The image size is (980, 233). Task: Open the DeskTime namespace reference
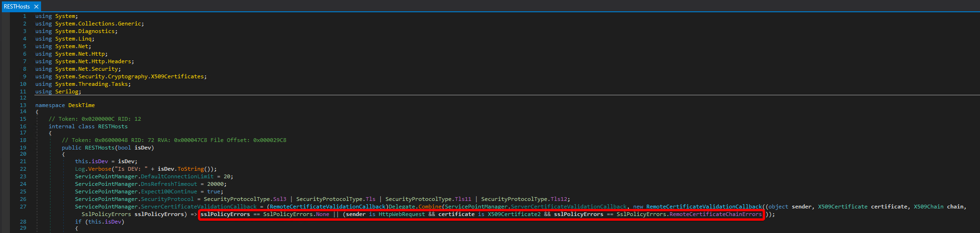point(81,105)
